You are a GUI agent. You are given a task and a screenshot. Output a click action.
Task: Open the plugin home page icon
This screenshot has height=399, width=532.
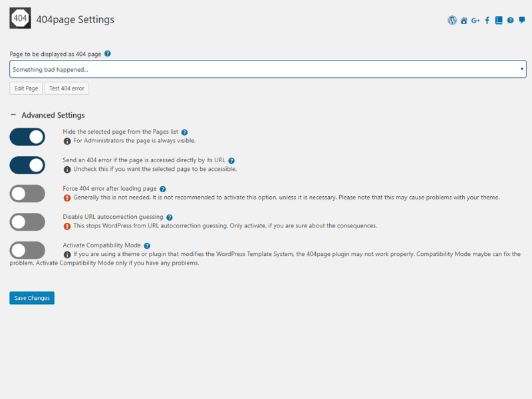[464, 21]
